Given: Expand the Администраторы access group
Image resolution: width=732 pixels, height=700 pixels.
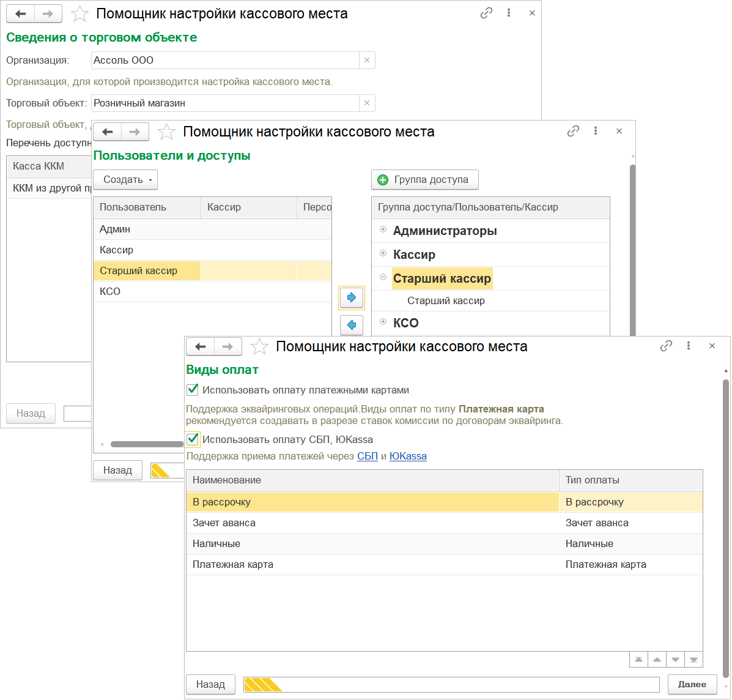Looking at the screenshot, I should click(383, 230).
